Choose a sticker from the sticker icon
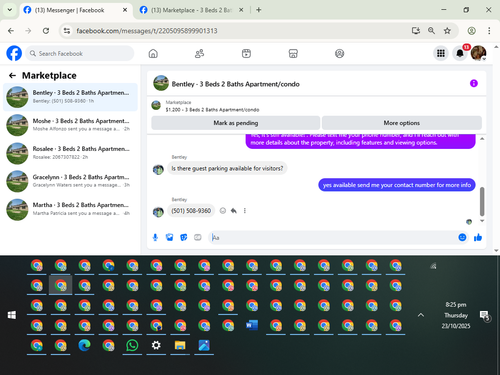 pyautogui.click(x=183, y=237)
